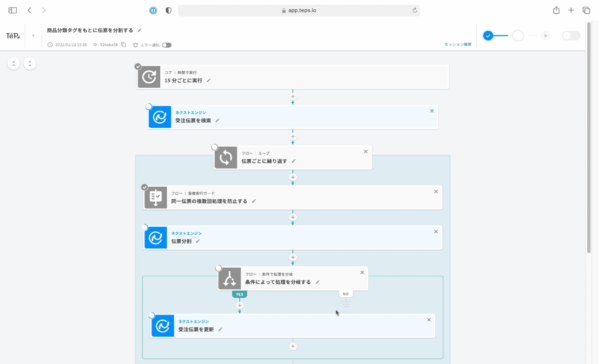Screen dimensions: 598x364
Task: Click the second step circle in progress tracker
Action: point(518,36)
